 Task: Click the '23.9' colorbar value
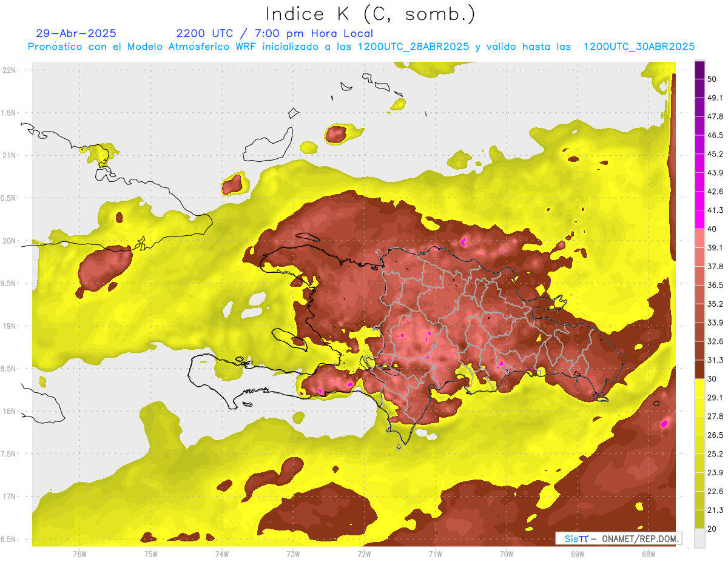[715, 473]
